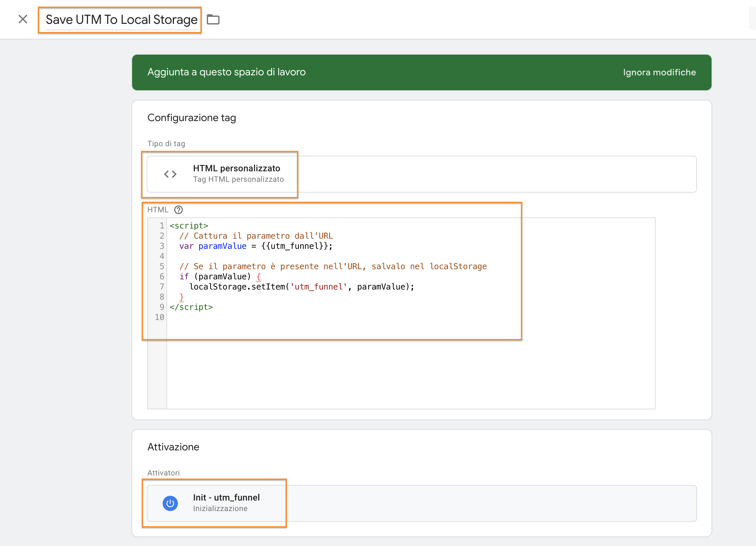The height and width of the screenshot is (546, 756).
Task: Click the localStorage.setItem code line
Action: (x=302, y=287)
